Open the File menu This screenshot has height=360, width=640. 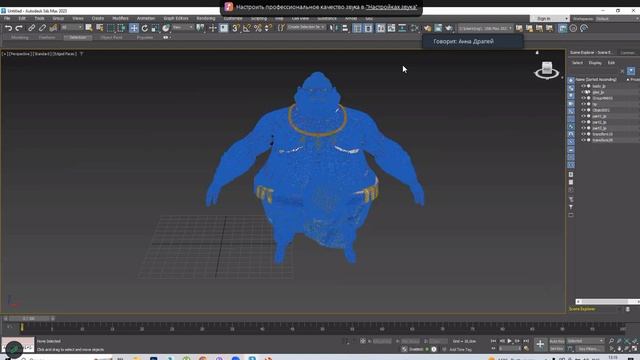(7, 18)
